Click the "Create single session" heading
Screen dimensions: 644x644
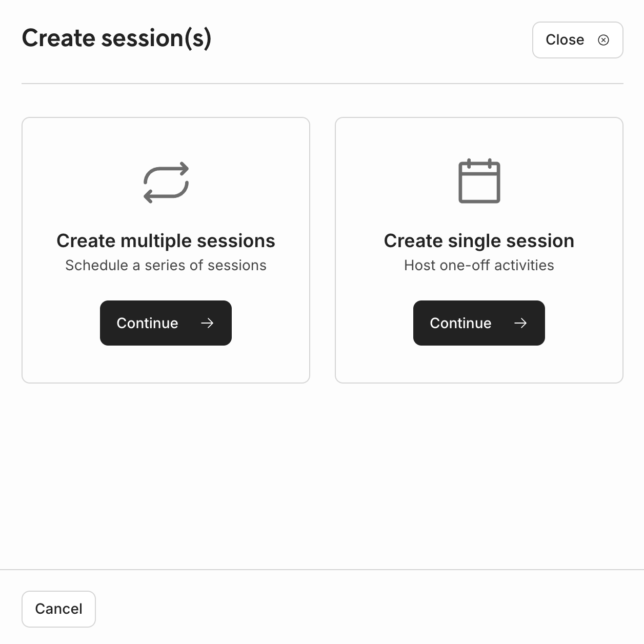(x=479, y=241)
